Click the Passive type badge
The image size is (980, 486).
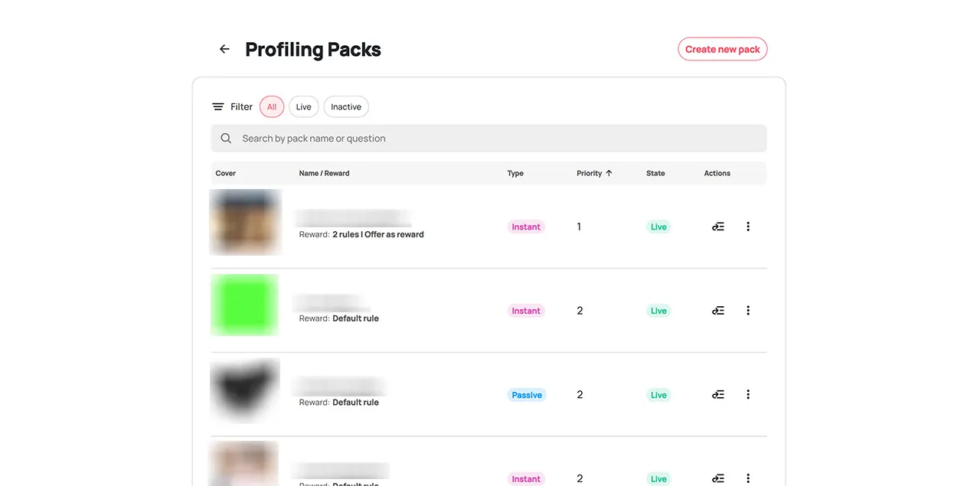(x=527, y=395)
